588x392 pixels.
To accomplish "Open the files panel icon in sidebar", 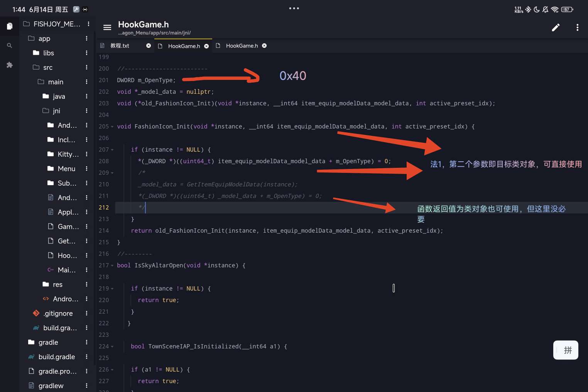I will [10, 26].
